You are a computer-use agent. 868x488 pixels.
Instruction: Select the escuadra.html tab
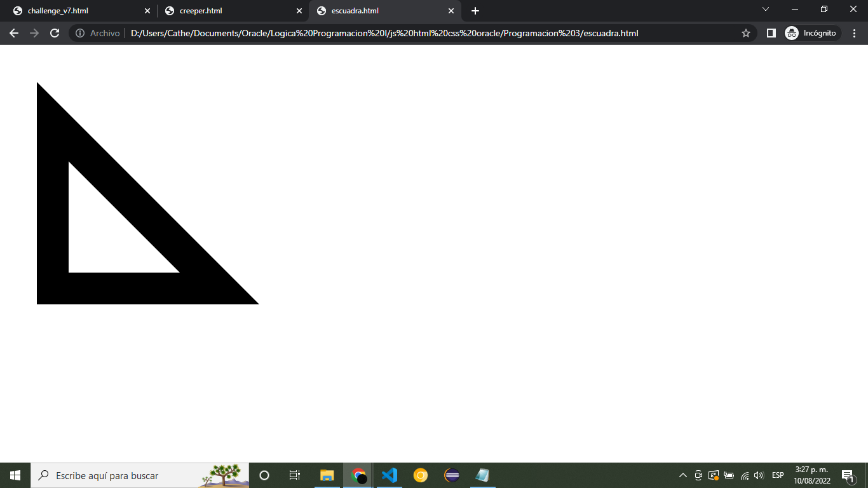(384, 11)
